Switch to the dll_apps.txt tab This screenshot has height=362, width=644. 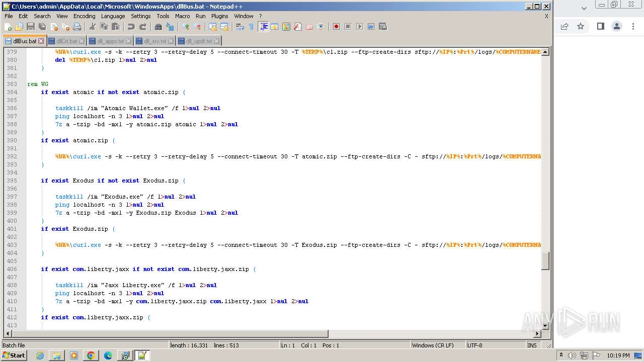[x=110, y=41]
